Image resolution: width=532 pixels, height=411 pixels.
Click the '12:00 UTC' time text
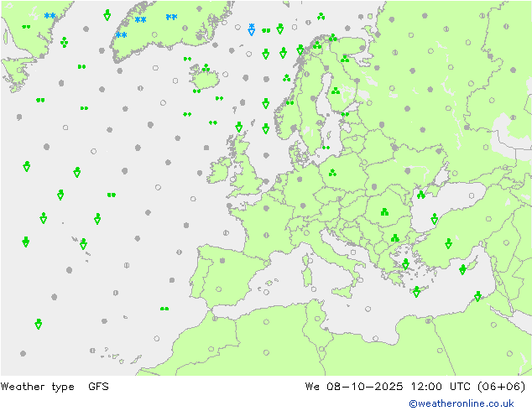pos(441,386)
